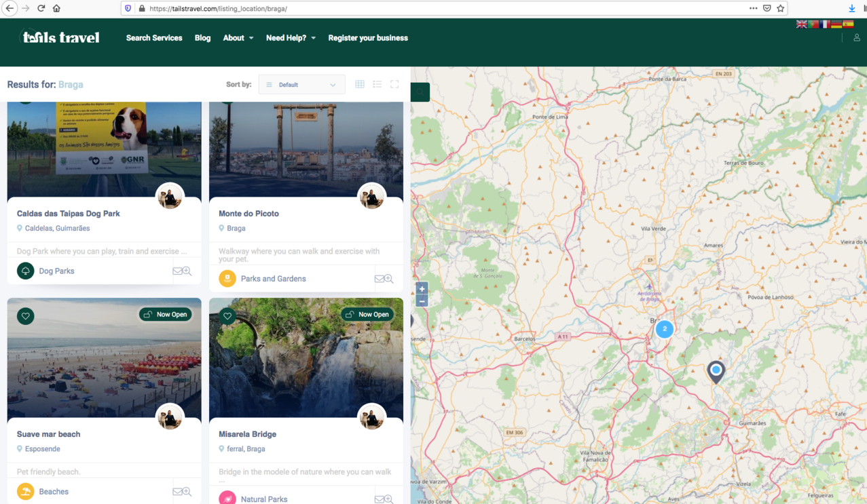Open Search Services page

click(x=154, y=38)
